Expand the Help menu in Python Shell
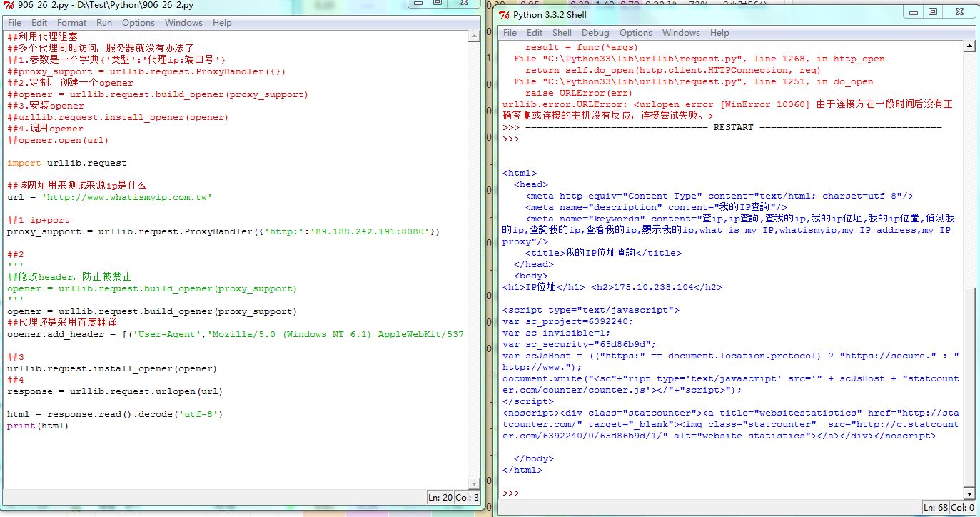Viewport: 980px width, 517px height. [719, 33]
